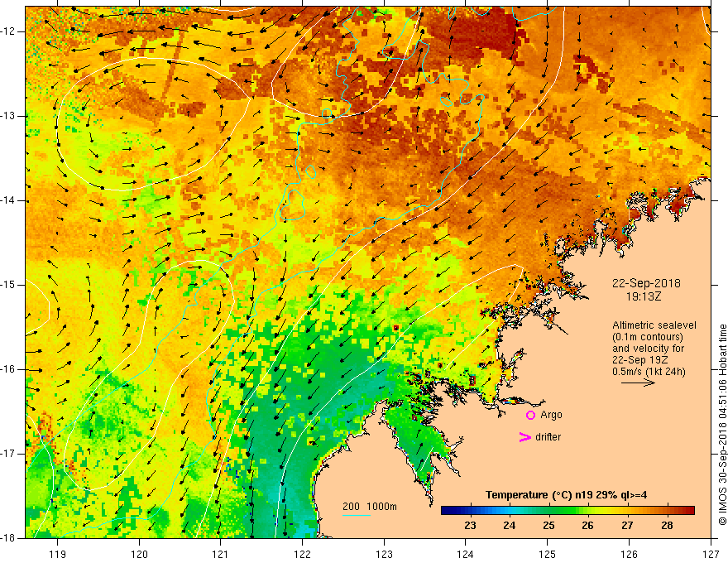Viewport: 728px width, 563px height.
Task: Click the "drifter" legend label
Action: (548, 437)
